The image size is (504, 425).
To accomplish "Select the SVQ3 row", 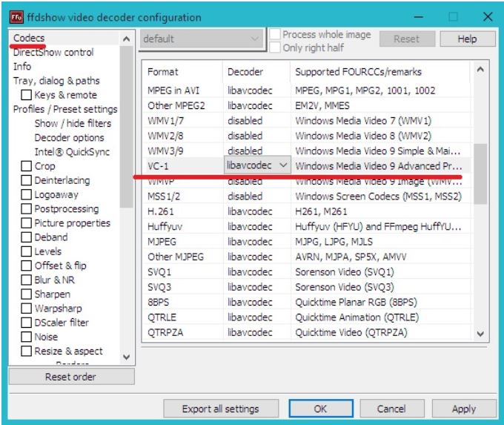I will [308, 287].
